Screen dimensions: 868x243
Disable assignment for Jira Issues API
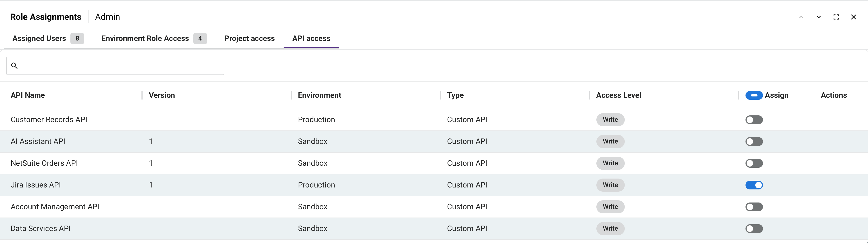[754, 185]
